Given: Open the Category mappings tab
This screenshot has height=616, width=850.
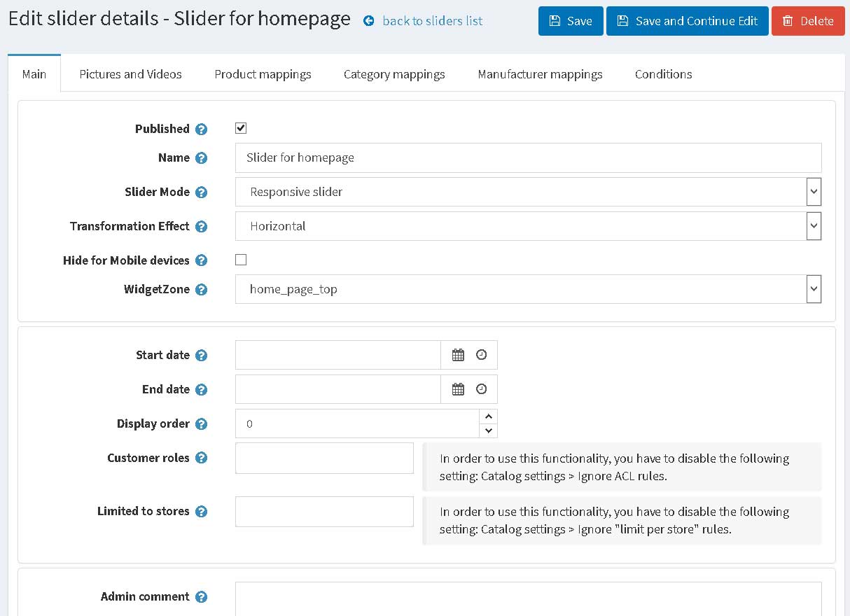Looking at the screenshot, I should click(x=394, y=73).
